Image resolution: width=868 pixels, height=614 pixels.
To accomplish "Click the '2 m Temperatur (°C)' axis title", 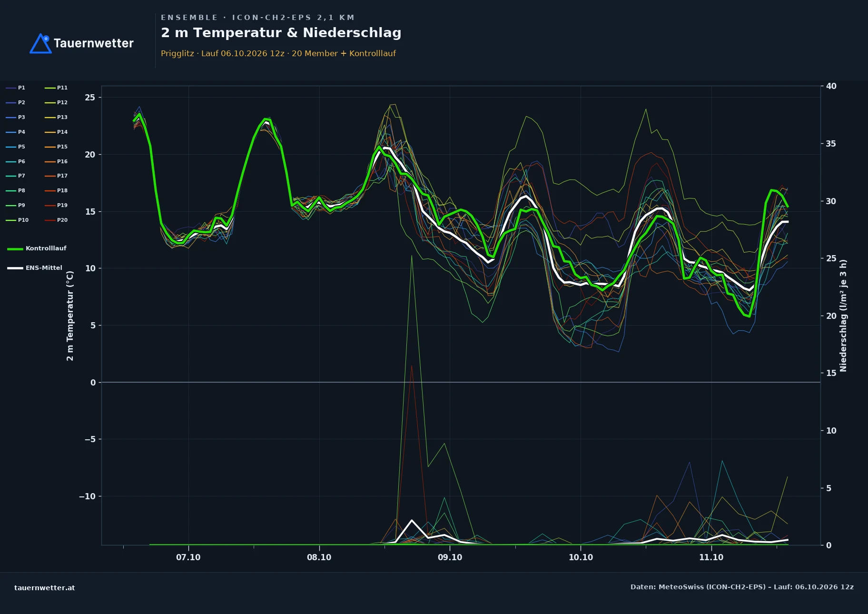I will (70, 316).
